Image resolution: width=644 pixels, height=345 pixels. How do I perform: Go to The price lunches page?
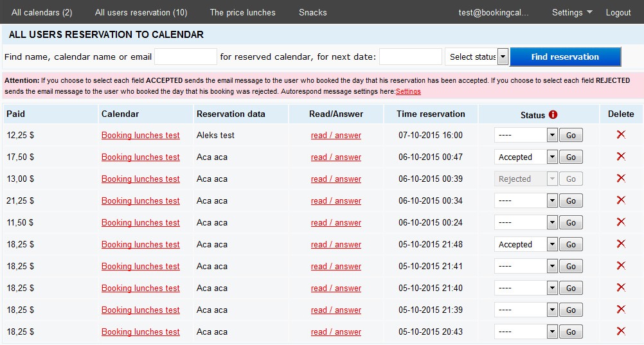pos(242,12)
